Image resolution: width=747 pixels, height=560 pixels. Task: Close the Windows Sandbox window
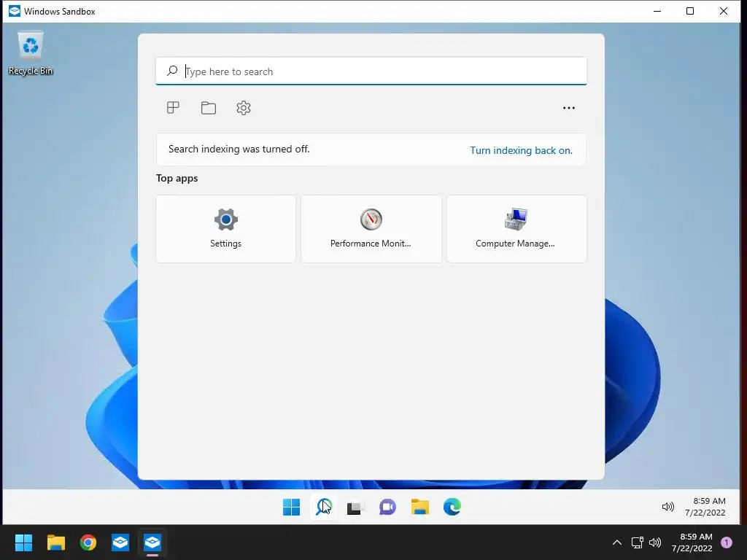click(723, 11)
